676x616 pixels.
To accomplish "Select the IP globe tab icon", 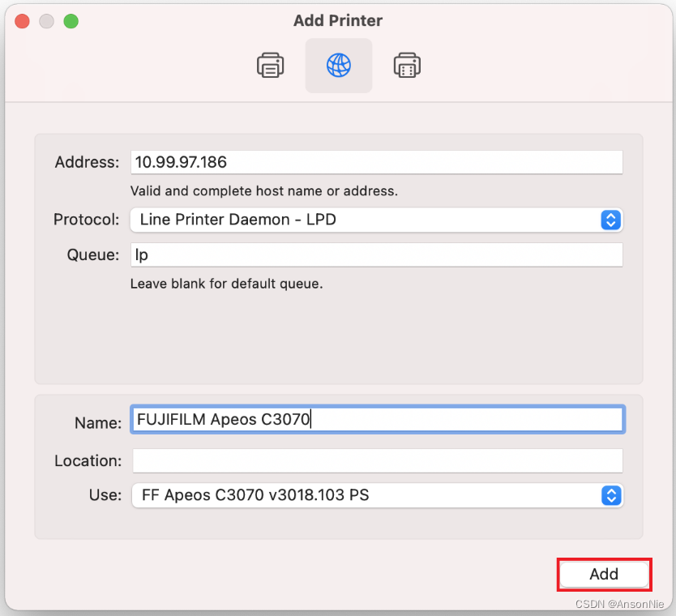I will (339, 66).
